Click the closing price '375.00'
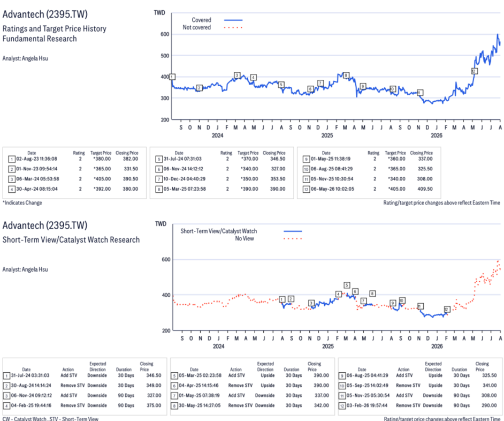Screen dimensions: 504x421 pyautogui.click(x=154, y=405)
